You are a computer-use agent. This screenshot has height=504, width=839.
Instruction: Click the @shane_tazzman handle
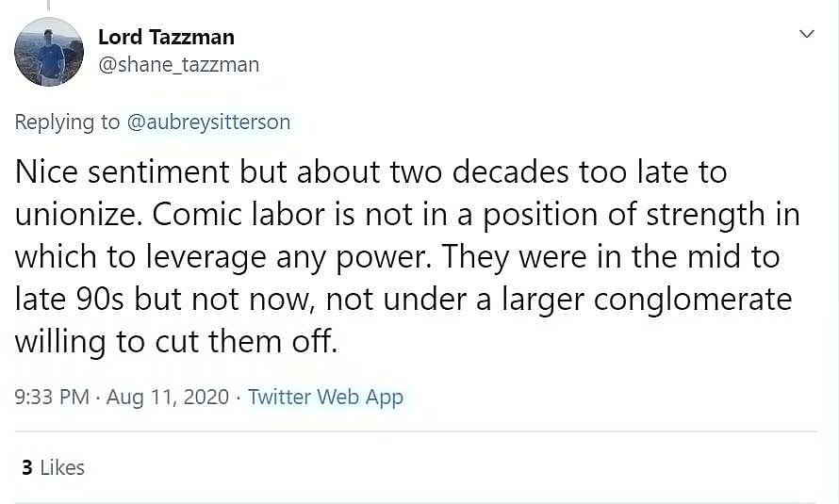(x=178, y=65)
